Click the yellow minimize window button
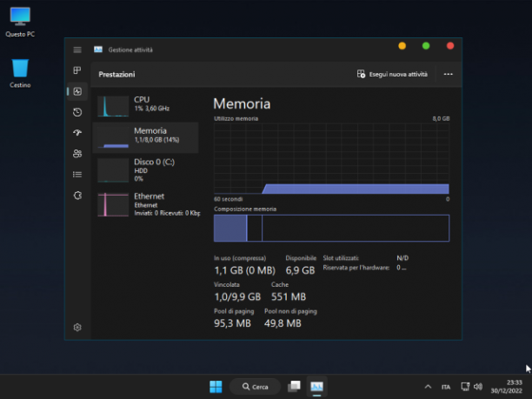 click(402, 46)
